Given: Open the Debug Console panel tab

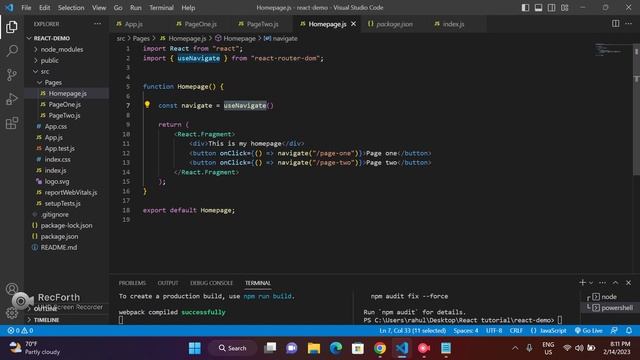Looking at the screenshot, I should point(211,283).
